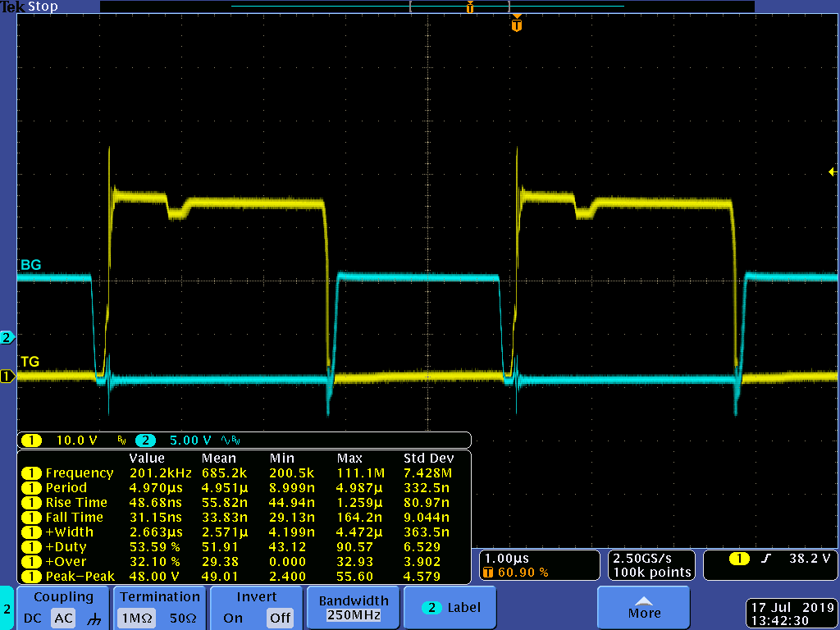Click the channel 1 badge beside Rise Time
This screenshot has height=630, width=840.
coord(31,503)
